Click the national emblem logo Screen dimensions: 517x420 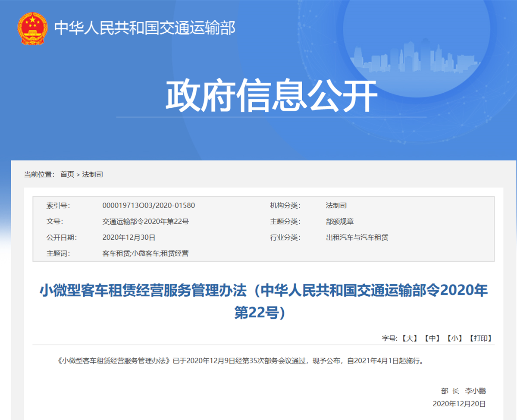[x=31, y=29]
